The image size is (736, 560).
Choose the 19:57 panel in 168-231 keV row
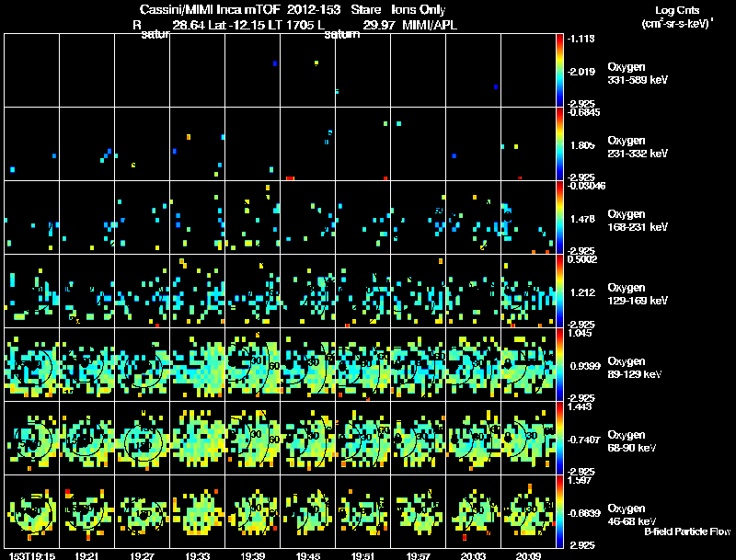click(x=419, y=218)
